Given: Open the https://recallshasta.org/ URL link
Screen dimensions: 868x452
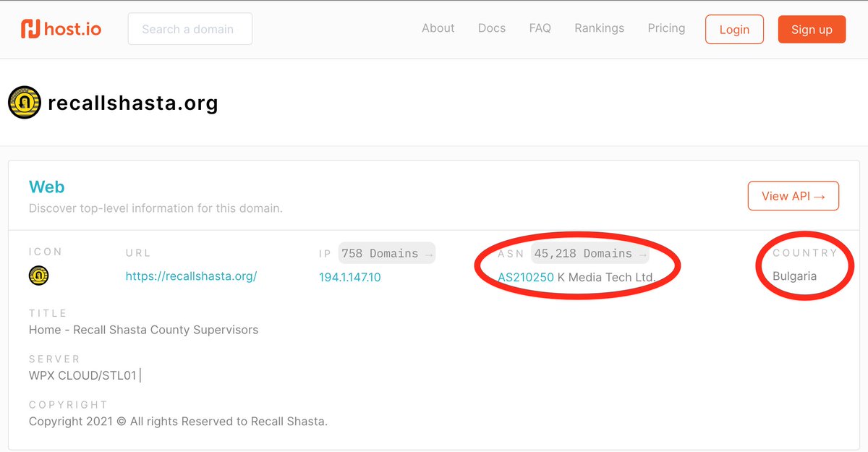Looking at the screenshot, I should pyautogui.click(x=191, y=276).
